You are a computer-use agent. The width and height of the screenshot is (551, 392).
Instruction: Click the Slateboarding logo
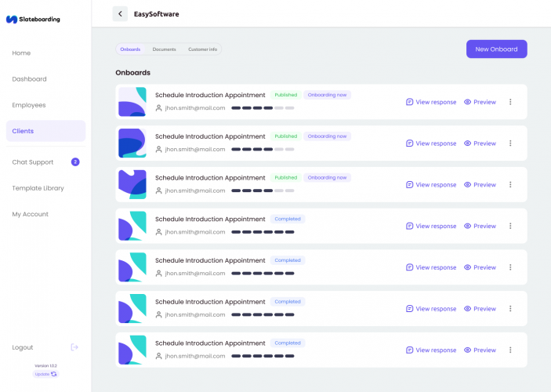33,20
